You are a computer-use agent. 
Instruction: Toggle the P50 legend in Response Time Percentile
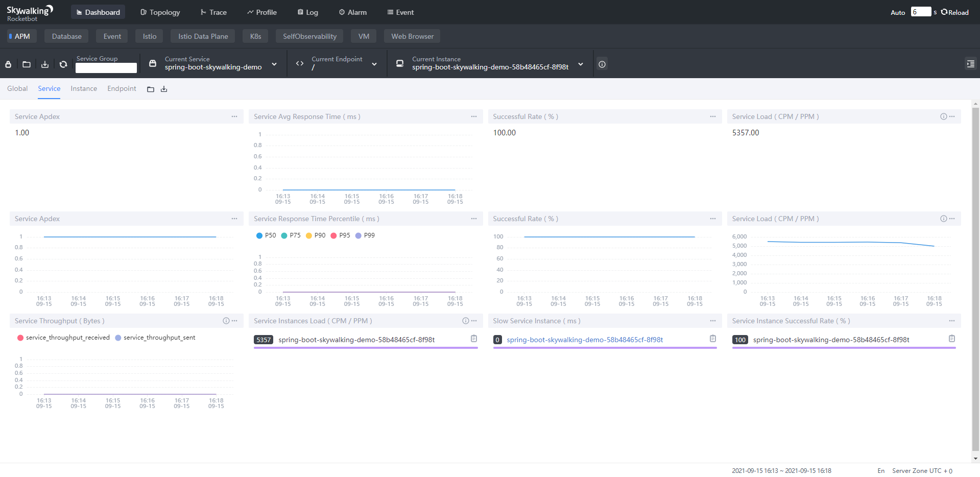click(266, 235)
